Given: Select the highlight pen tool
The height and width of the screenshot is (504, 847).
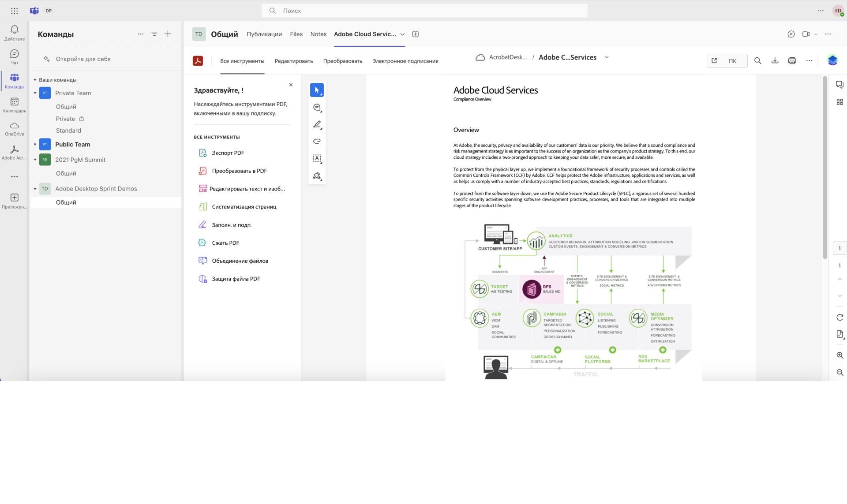Looking at the screenshot, I should click(x=317, y=124).
